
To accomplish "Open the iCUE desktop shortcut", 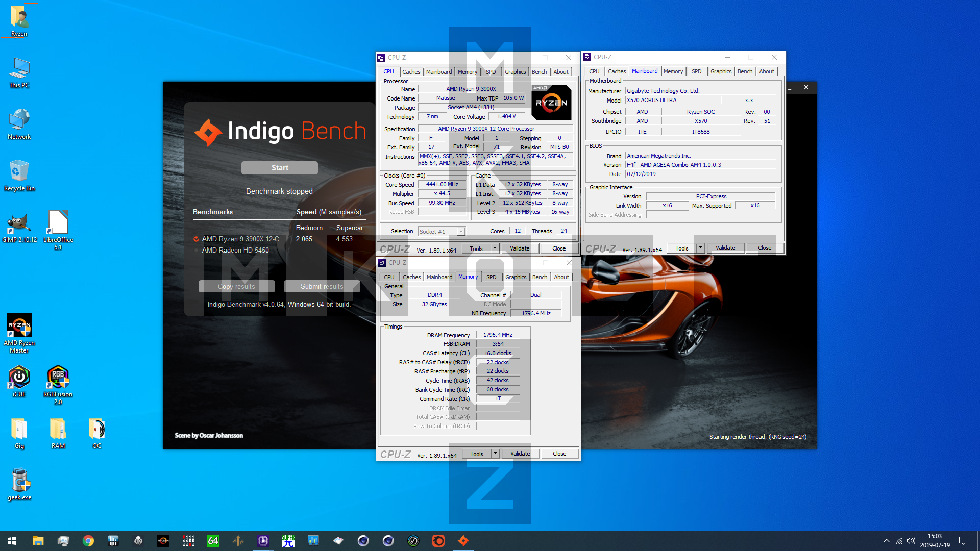I will click(19, 382).
